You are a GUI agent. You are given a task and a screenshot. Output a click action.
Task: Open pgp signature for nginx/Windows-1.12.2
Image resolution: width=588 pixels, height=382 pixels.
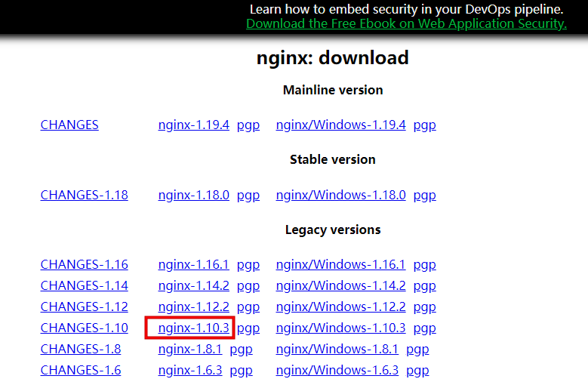[x=424, y=308]
